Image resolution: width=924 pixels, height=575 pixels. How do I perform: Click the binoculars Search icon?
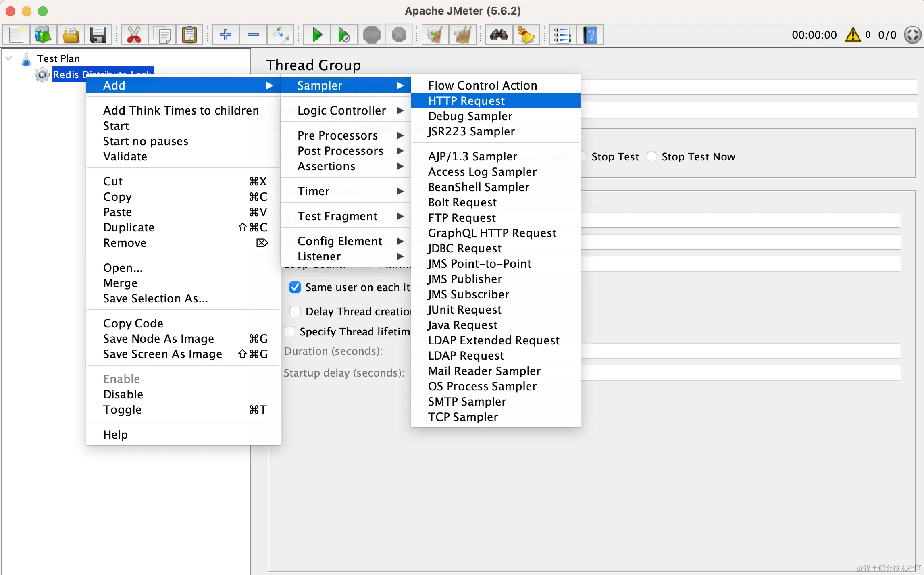tap(499, 35)
